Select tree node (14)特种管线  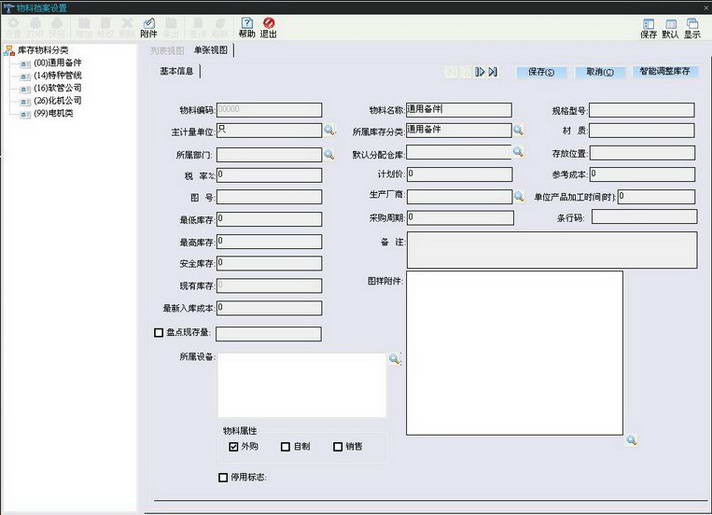[58, 75]
